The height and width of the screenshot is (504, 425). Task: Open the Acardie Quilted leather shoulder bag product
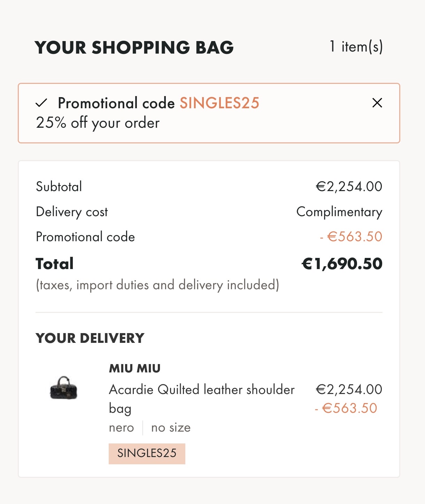tap(201, 390)
